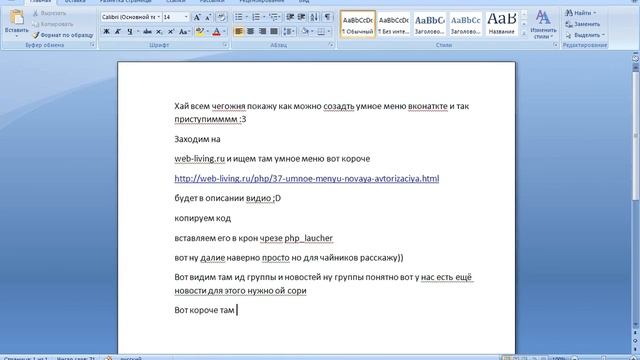This screenshot has width=640, height=360.
Task: Click the Change Styles (Изменить стили) button
Action: tap(543, 24)
